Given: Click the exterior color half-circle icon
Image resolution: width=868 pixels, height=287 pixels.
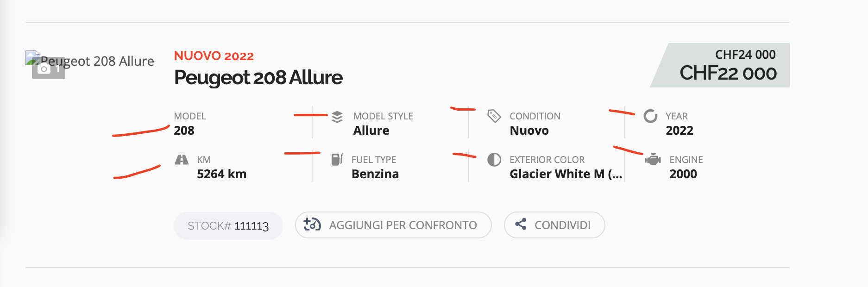Looking at the screenshot, I should (x=494, y=160).
